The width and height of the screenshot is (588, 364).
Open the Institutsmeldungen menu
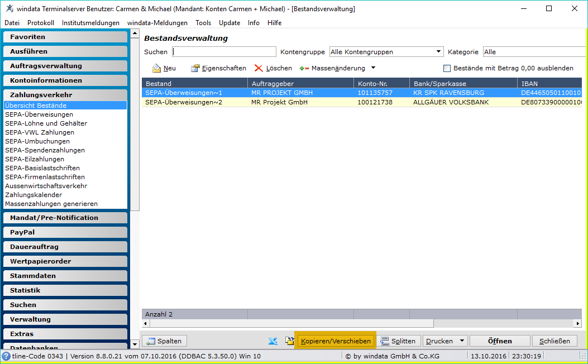click(x=91, y=23)
